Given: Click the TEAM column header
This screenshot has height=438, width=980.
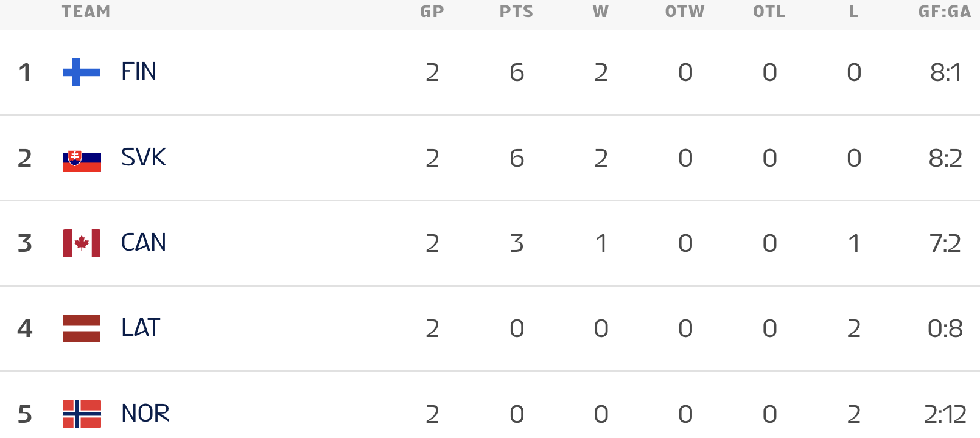Looking at the screenshot, I should point(86,12).
